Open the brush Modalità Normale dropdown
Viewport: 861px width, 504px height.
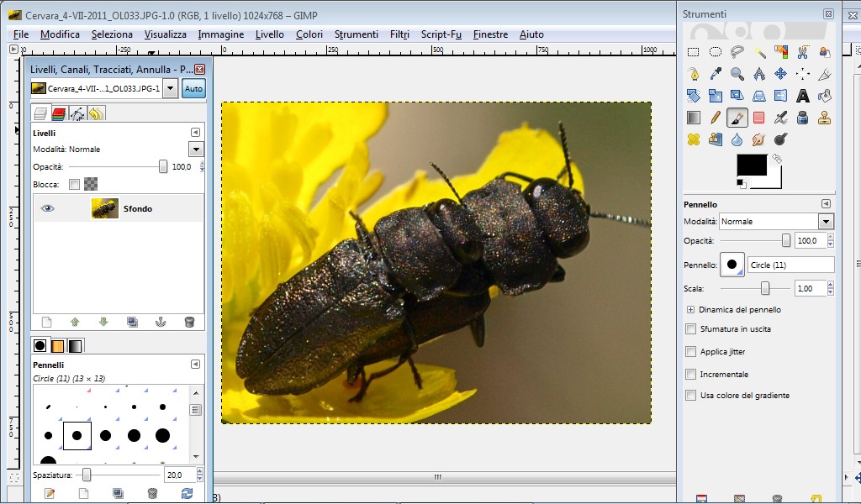pyautogui.click(x=826, y=222)
